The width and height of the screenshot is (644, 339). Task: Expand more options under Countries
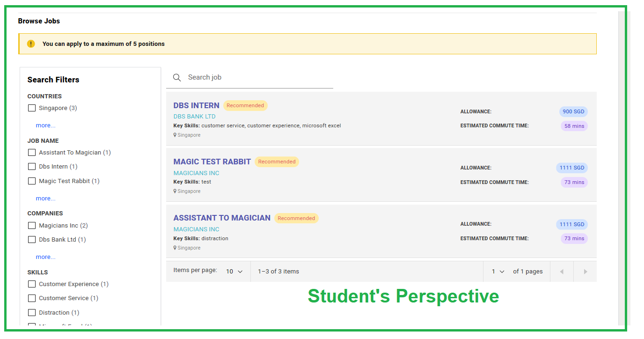[45, 125]
